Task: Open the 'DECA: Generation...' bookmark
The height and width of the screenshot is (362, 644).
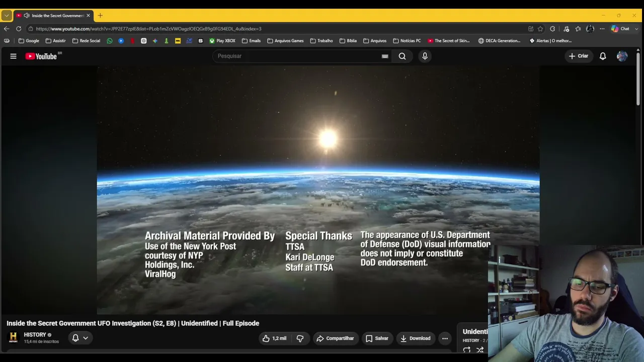Action: (x=500, y=41)
